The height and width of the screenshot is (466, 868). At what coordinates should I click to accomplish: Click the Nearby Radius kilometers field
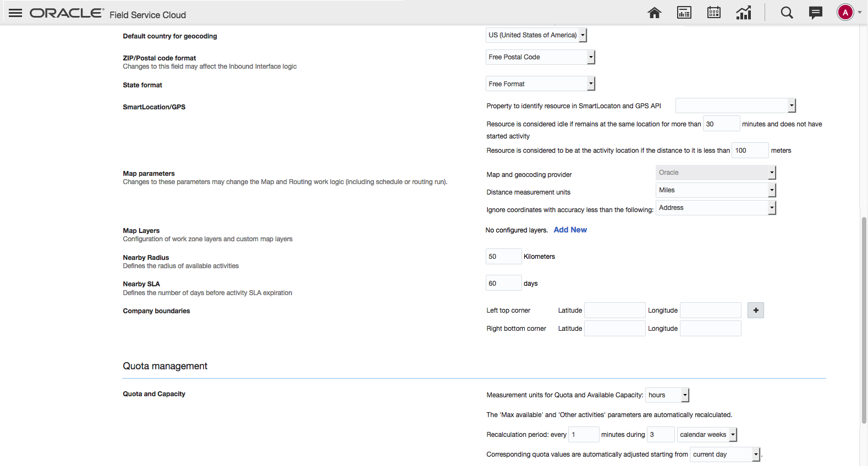pos(503,257)
